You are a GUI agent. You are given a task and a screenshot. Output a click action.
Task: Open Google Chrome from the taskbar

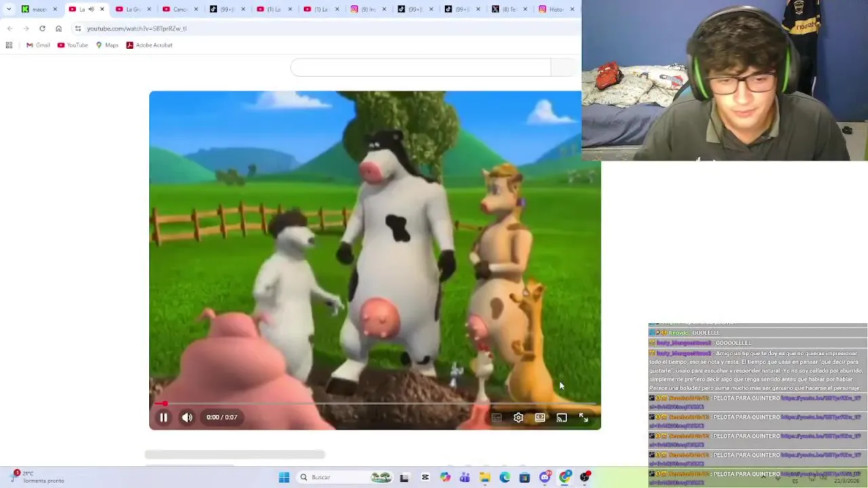point(565,477)
